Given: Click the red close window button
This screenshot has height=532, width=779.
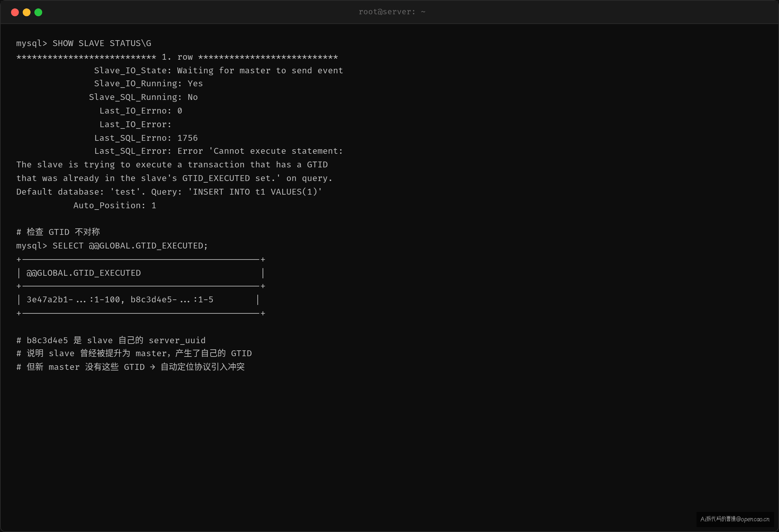Looking at the screenshot, I should click(15, 12).
